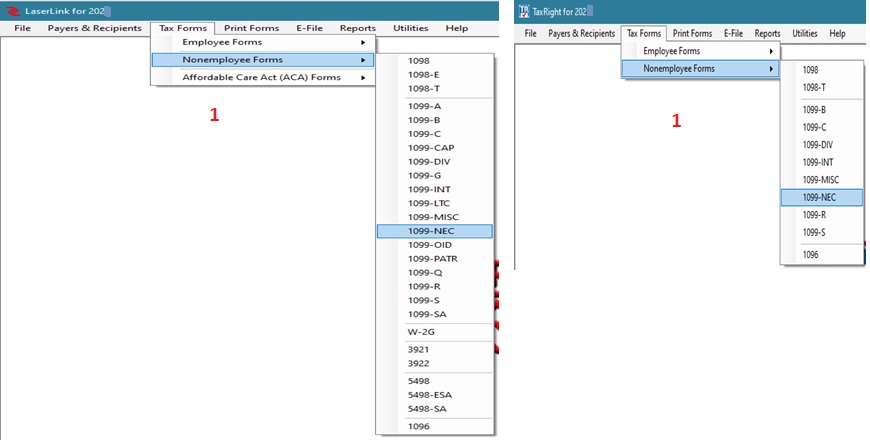Open File menu in TaxRight window
Screen dimensions: 870x445
[530, 33]
